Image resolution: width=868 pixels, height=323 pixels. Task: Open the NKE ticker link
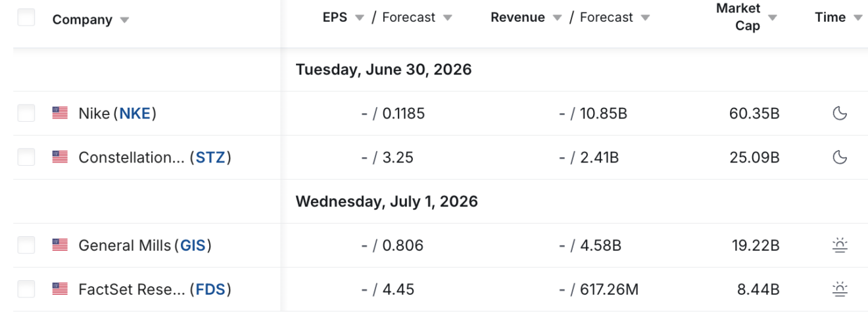135,114
